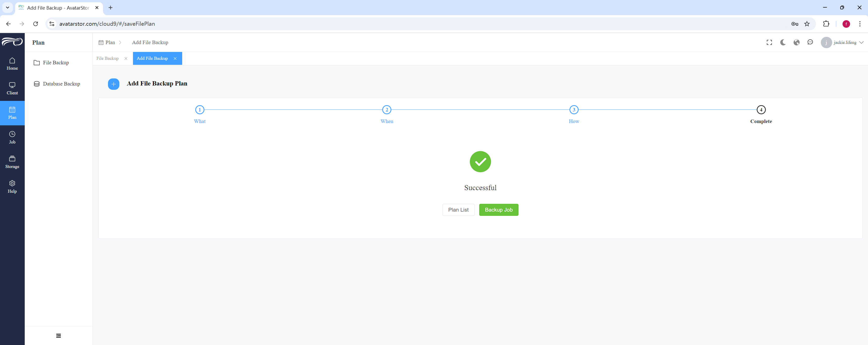Open the chat message icon
The width and height of the screenshot is (868, 345).
810,42
